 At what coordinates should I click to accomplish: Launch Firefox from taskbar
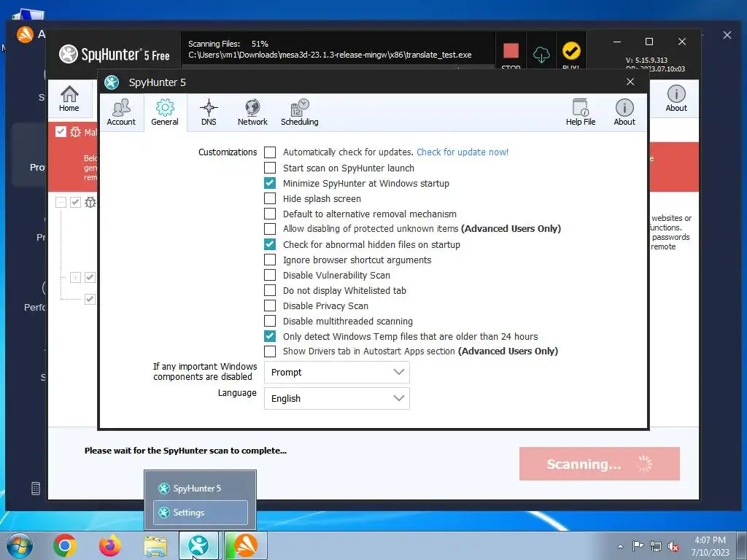click(x=110, y=545)
